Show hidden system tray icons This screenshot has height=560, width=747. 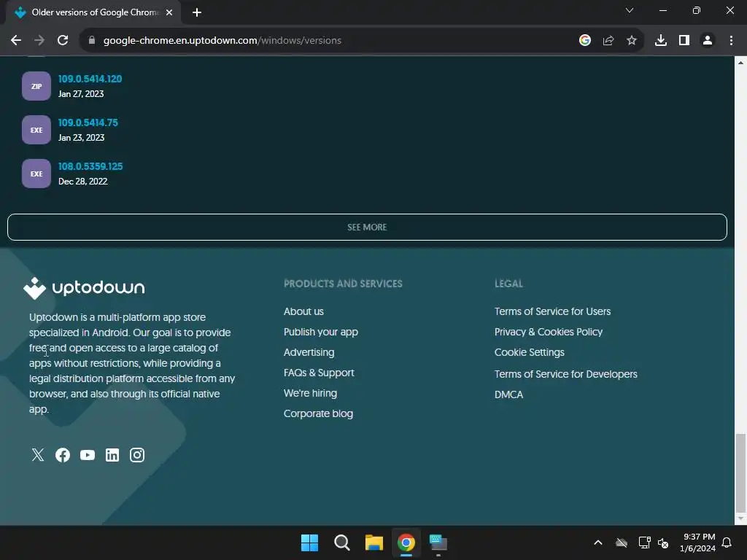[598, 542]
